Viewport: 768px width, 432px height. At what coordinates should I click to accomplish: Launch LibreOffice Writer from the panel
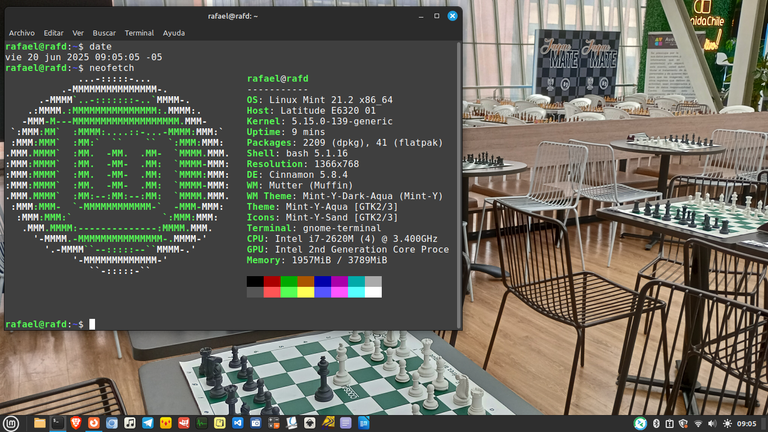point(363,423)
